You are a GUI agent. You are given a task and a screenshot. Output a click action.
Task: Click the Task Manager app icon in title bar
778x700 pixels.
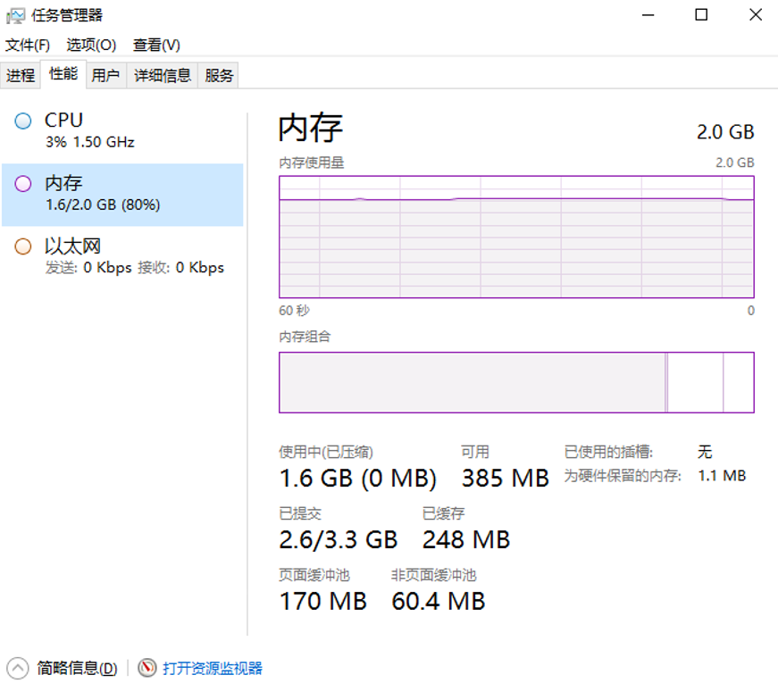15,15
